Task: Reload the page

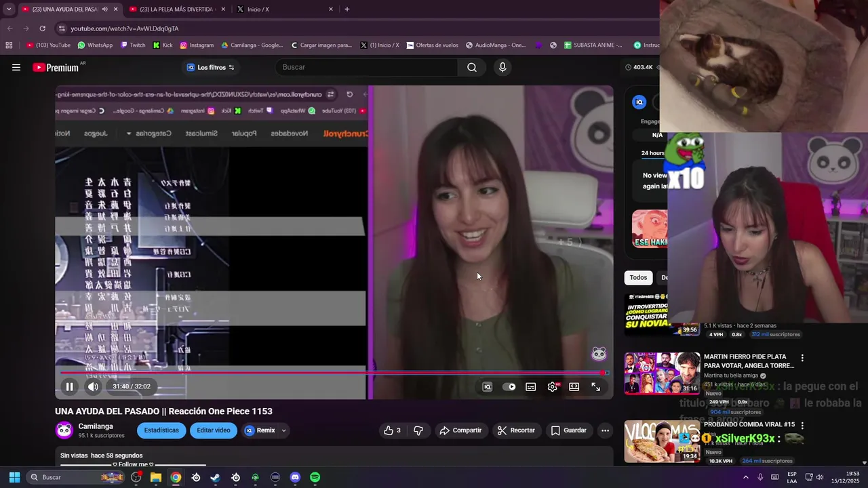Action: point(42,28)
